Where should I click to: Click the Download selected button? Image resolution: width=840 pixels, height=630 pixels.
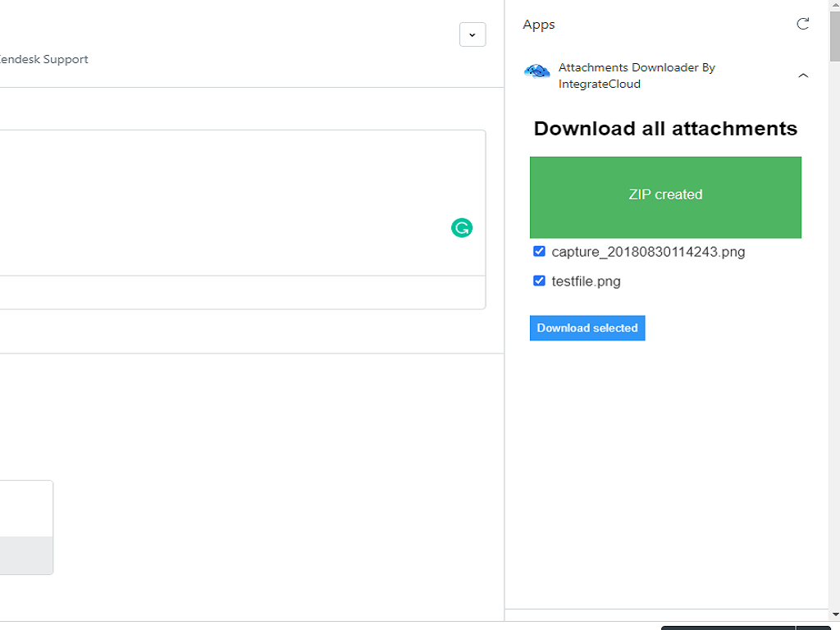[587, 328]
